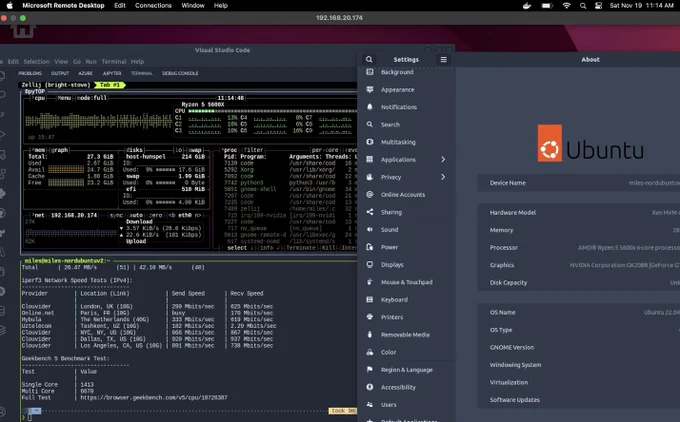This screenshot has height=422, width=680.
Task: Switch to the AZURE panel tab
Action: tap(85, 73)
